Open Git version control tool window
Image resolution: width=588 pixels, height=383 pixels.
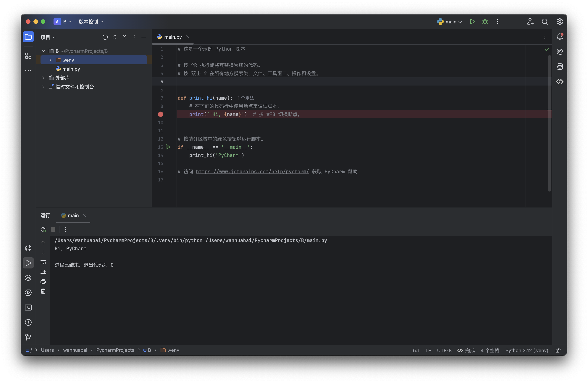(x=28, y=337)
